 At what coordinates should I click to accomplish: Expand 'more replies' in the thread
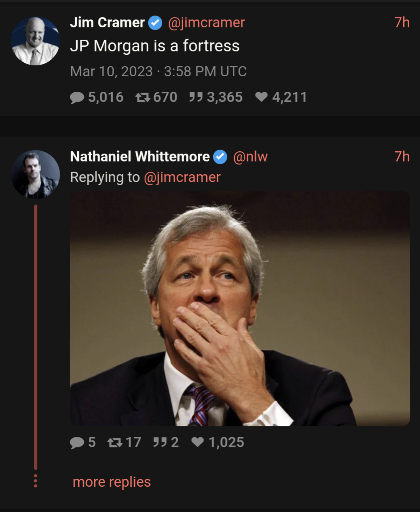tap(112, 482)
